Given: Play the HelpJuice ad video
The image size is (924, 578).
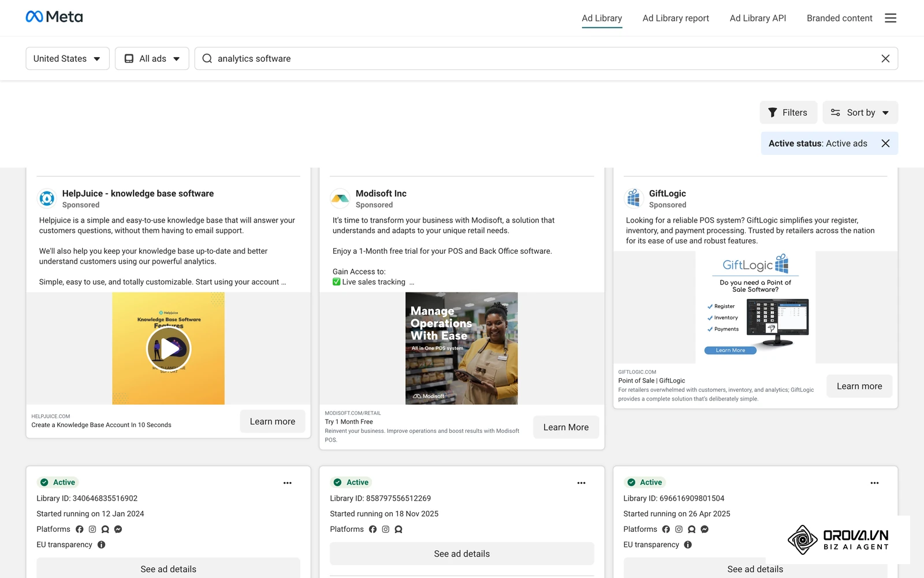Looking at the screenshot, I should coord(169,349).
